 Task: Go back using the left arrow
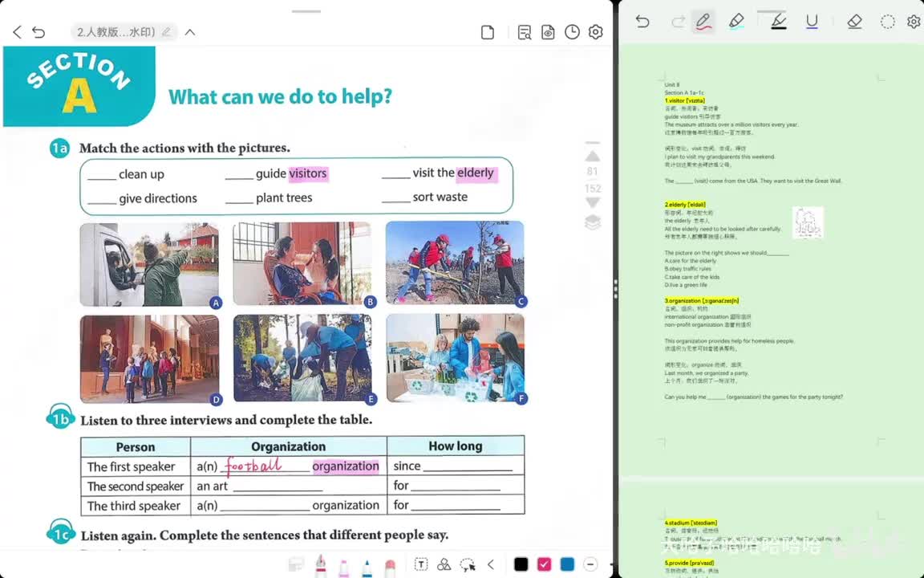coord(17,32)
